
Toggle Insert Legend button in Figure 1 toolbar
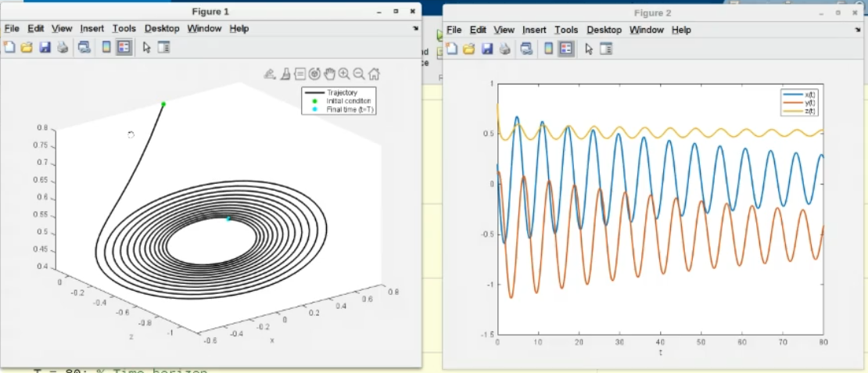124,47
